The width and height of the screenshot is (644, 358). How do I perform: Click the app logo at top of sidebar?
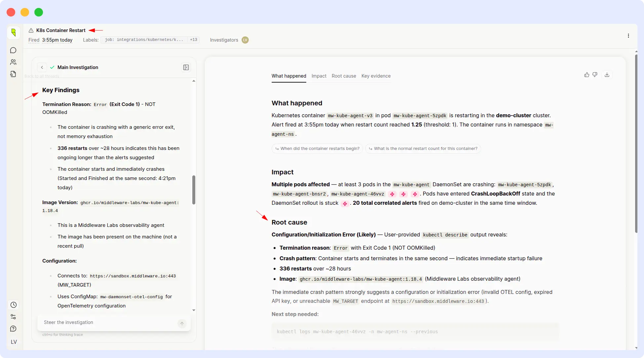[13, 32]
